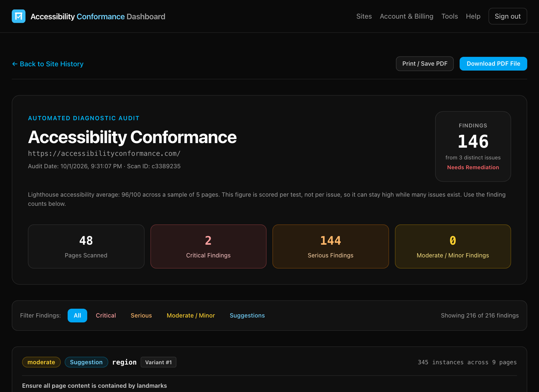Filter findings by Serious

coord(141,316)
